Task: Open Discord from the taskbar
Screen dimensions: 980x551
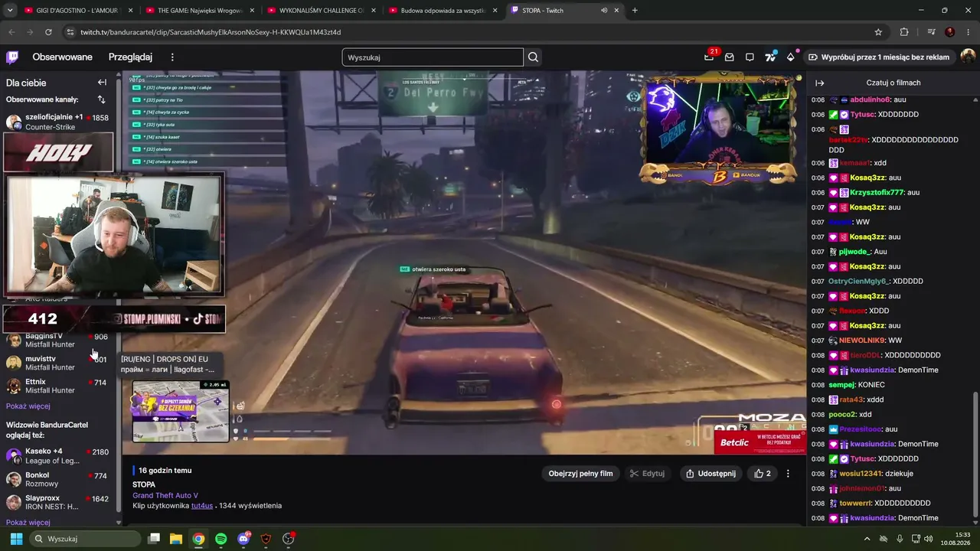Action: pos(244,539)
